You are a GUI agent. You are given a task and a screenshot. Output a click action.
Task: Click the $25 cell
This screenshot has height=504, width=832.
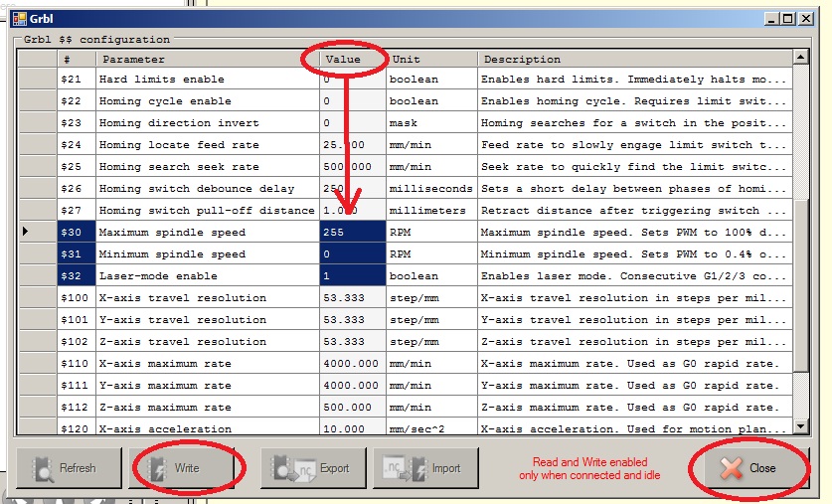[x=77, y=167]
